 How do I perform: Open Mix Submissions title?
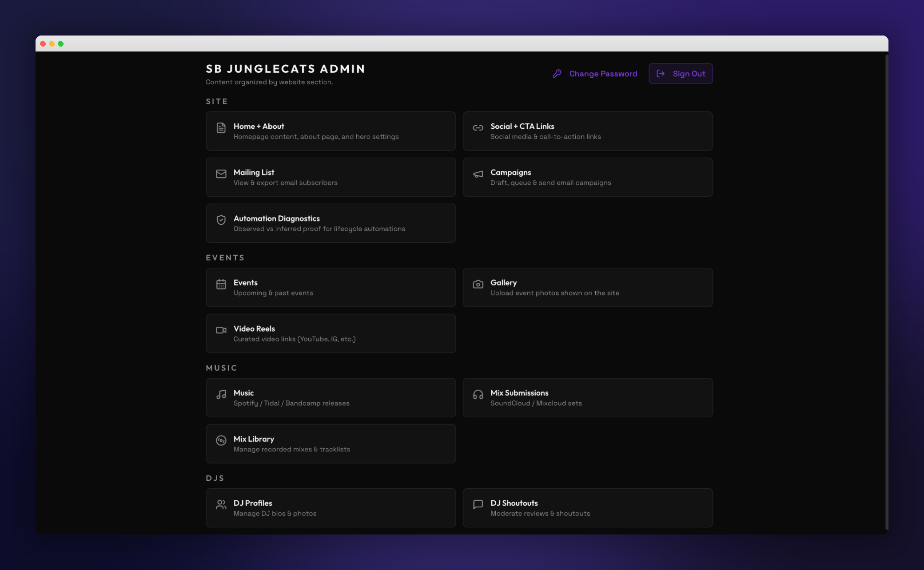point(519,393)
